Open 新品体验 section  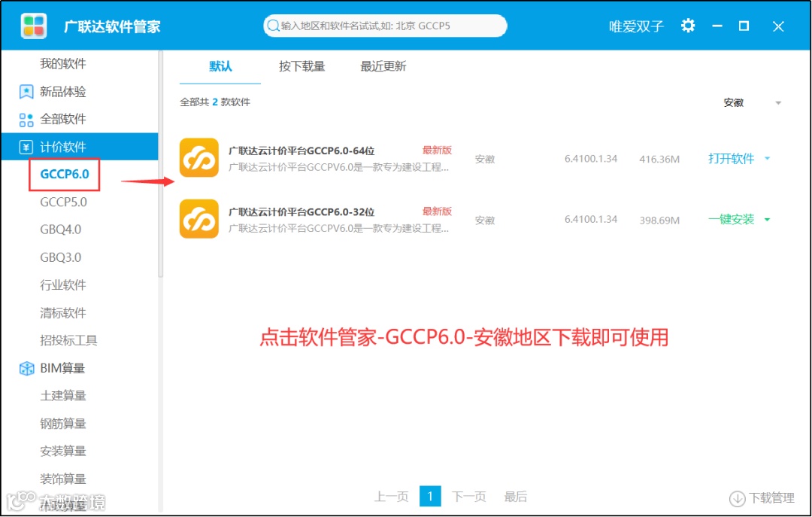[63, 92]
